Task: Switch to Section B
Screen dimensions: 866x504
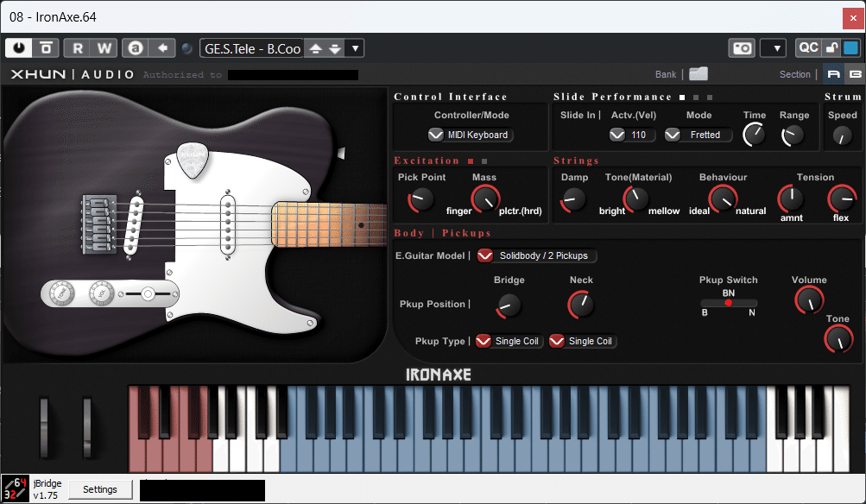Action: pos(855,74)
